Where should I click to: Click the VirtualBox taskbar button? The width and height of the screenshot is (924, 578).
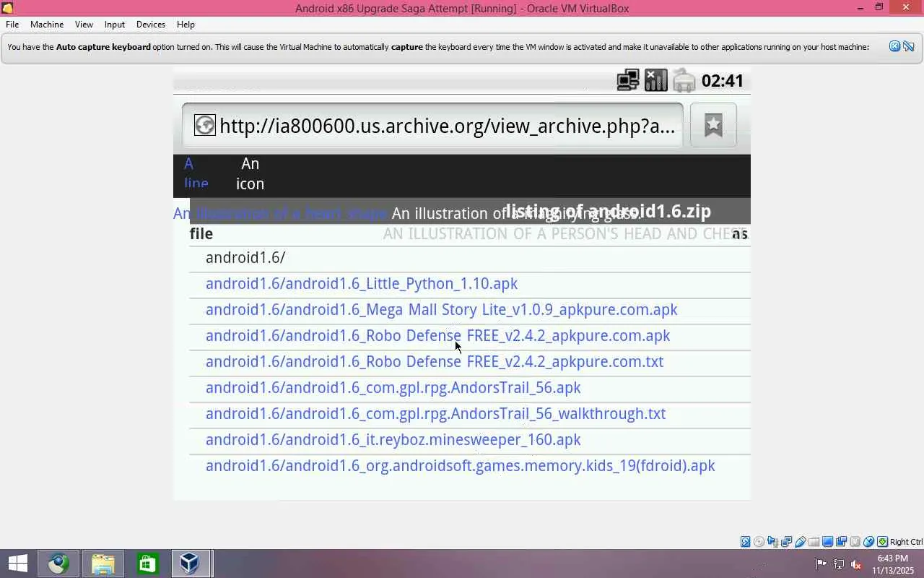pyautogui.click(x=191, y=564)
